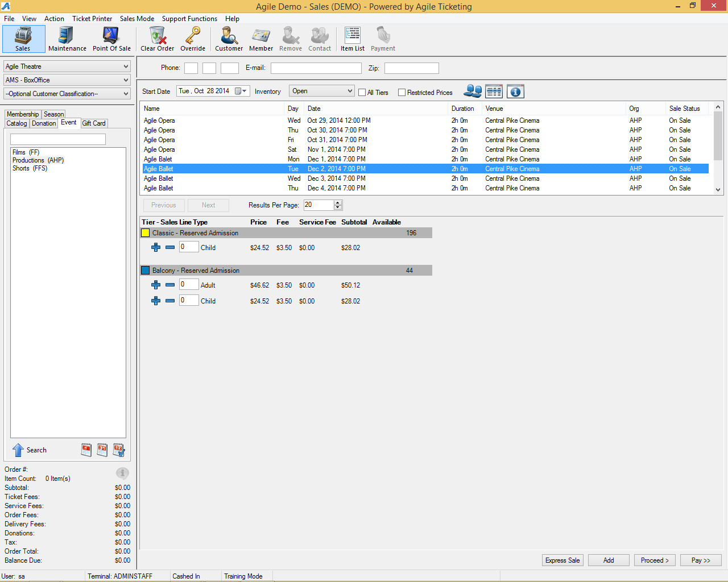Click the Zip input field

coord(412,68)
